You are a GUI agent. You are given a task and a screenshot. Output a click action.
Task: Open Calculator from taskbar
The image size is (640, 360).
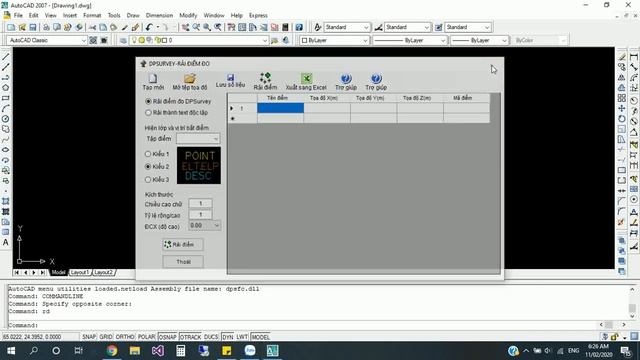[x=181, y=351]
